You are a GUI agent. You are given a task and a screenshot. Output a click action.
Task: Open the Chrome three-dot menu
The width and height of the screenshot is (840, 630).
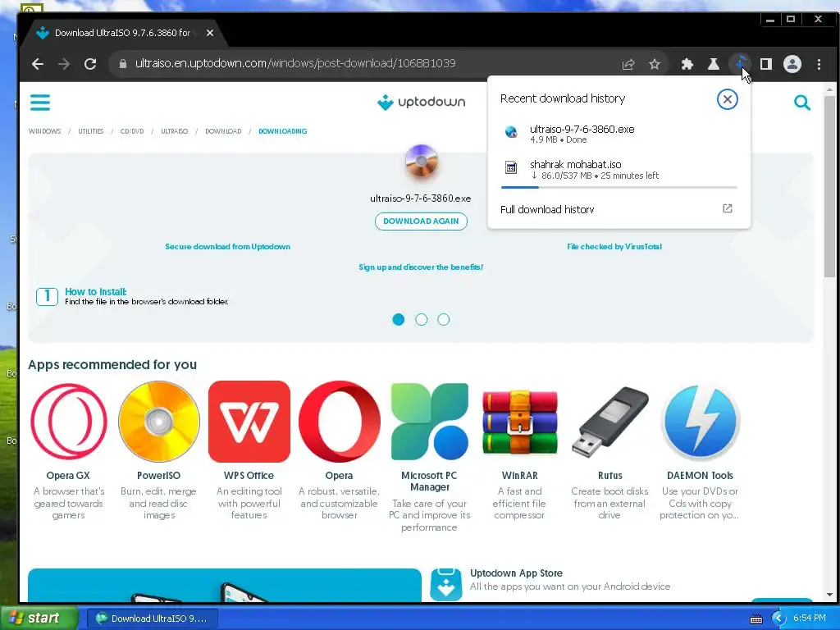(819, 64)
